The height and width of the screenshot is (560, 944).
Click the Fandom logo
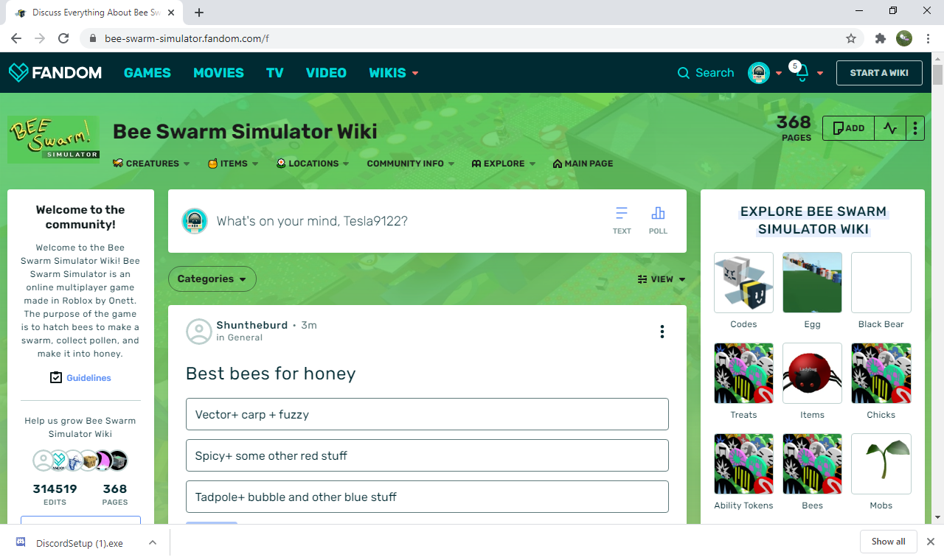[x=55, y=72]
